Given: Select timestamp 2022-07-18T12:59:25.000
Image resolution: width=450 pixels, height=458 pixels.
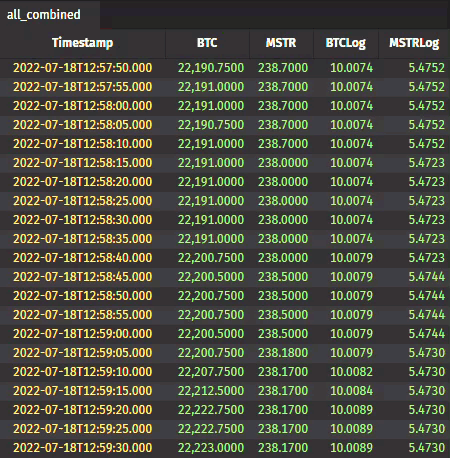Looking at the screenshot, I should (x=83, y=429).
